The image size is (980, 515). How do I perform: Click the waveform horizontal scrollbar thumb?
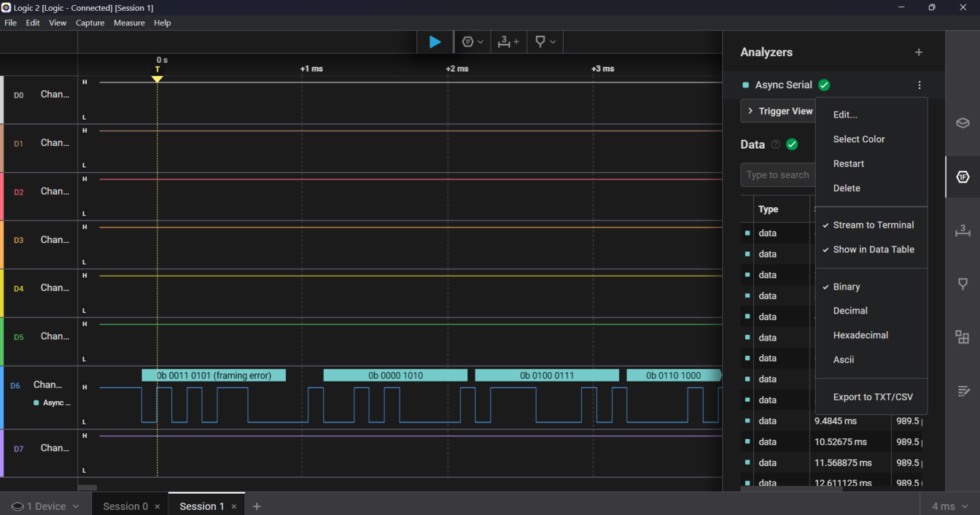tap(87, 488)
